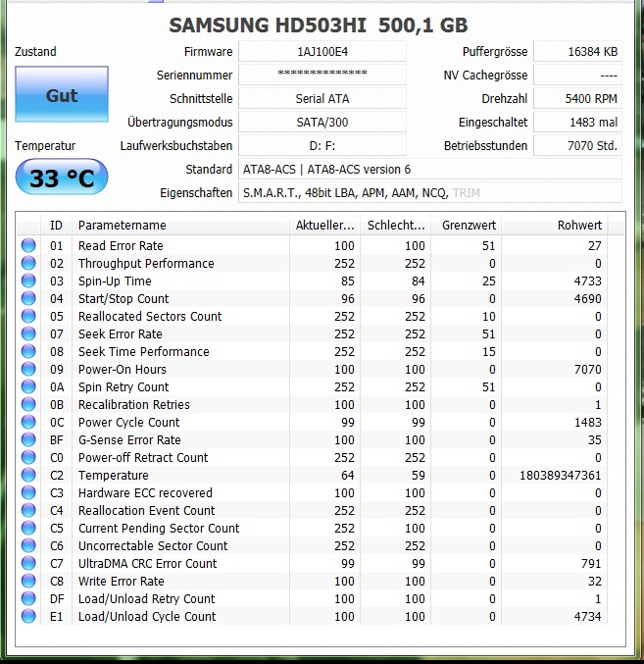Click the threshold 51 in Seek Error Rate row
This screenshot has height=664, width=644.
[489, 334]
